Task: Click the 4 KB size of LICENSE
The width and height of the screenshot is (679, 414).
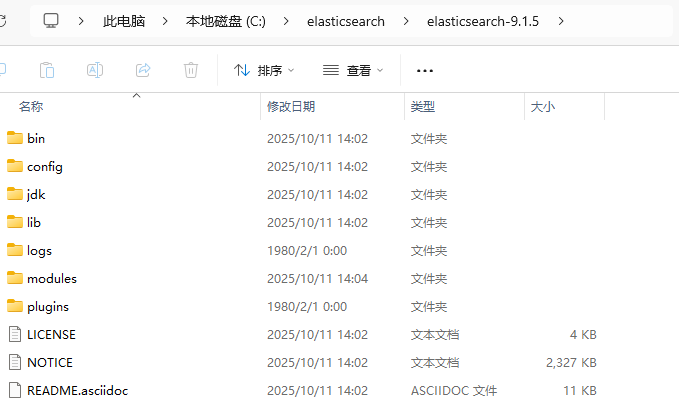Action: 583,335
